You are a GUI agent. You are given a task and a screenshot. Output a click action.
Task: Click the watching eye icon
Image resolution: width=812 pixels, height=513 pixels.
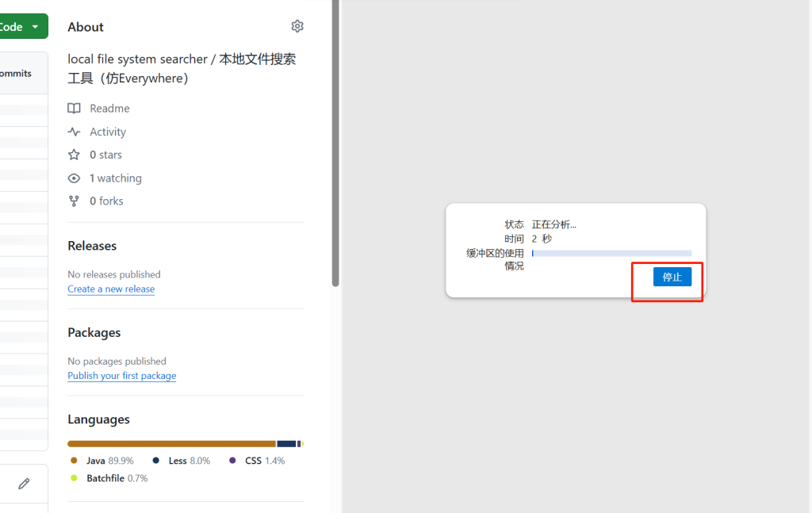(x=74, y=178)
